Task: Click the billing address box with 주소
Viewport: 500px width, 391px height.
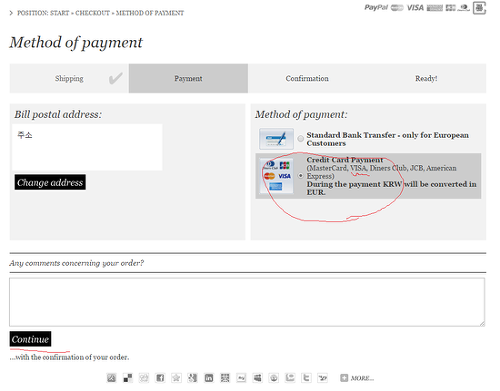Action: click(x=87, y=147)
